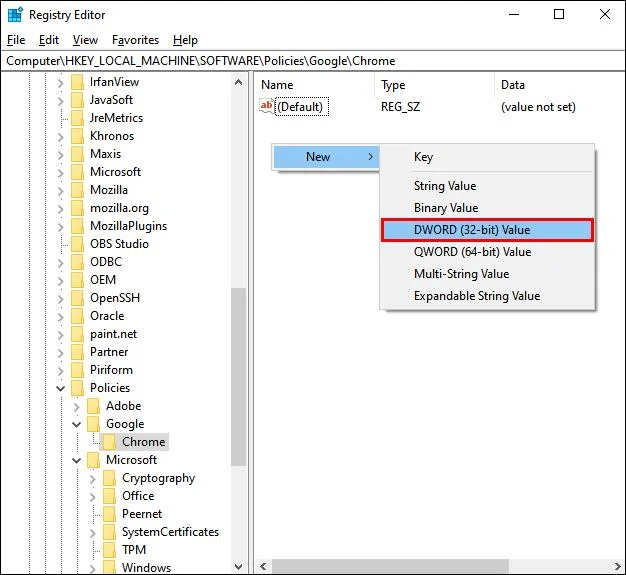This screenshot has width=626, height=575.
Task: Expand the IrfanView key
Action: 60,83
